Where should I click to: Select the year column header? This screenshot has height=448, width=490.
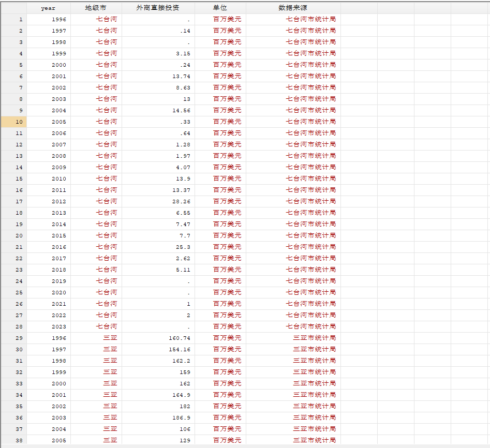tap(49, 8)
